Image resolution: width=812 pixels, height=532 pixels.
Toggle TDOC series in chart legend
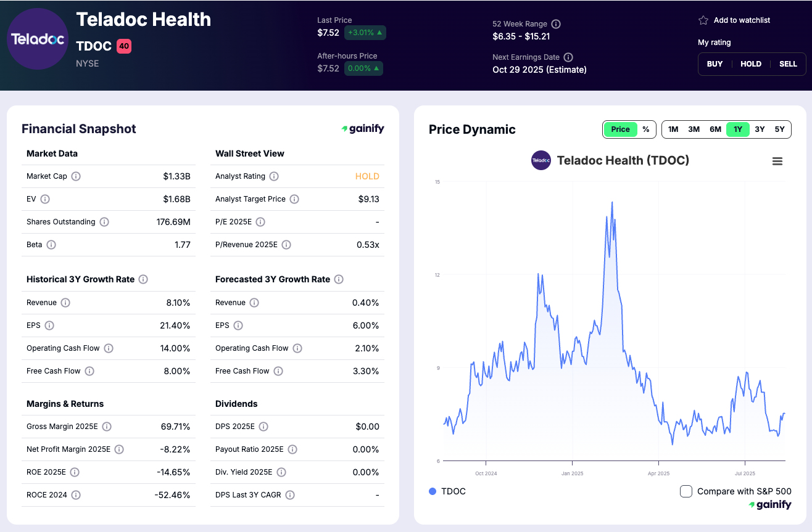[x=447, y=491]
